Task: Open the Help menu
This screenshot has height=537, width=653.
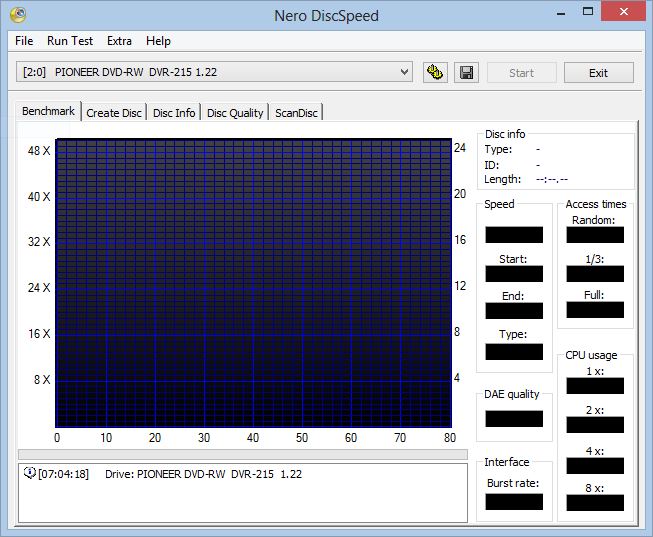Action: pos(158,41)
